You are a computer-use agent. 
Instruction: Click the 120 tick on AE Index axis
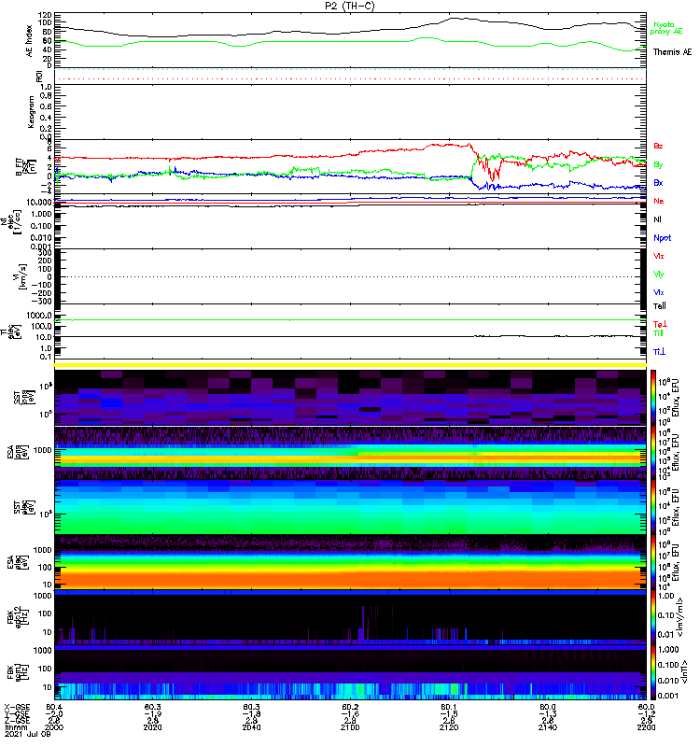[x=45, y=15]
